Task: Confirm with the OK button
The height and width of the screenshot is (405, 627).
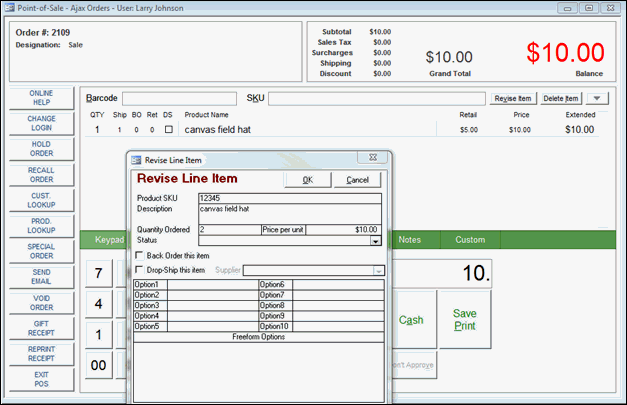Action: (x=307, y=180)
